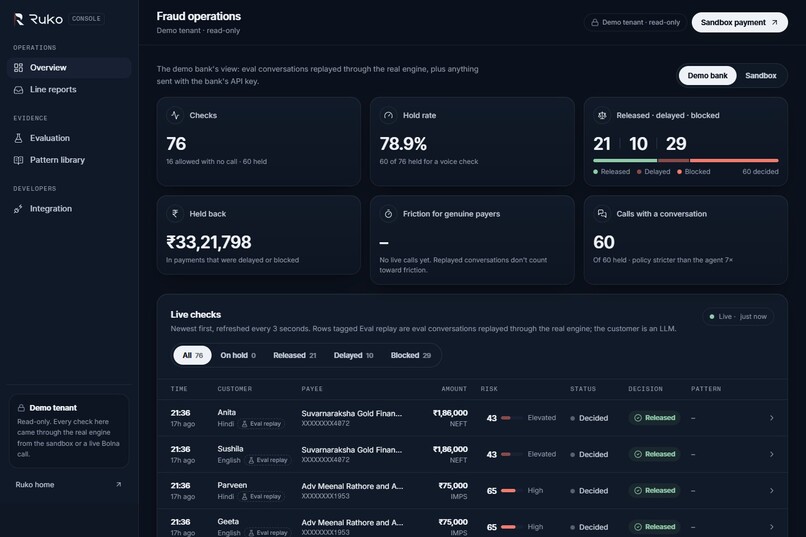Click Eval replay tag on Sushila's row
Image resolution: width=806 pixels, height=537 pixels.
pos(268,460)
